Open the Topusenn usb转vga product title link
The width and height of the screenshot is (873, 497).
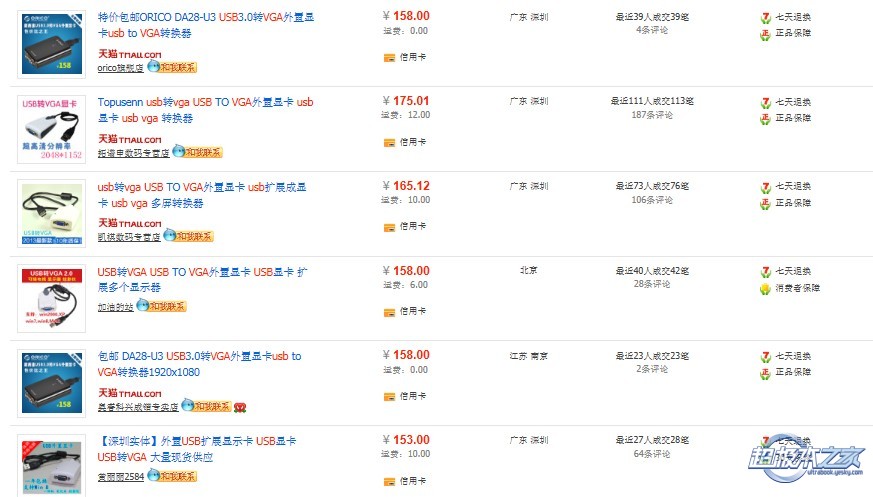205,110
